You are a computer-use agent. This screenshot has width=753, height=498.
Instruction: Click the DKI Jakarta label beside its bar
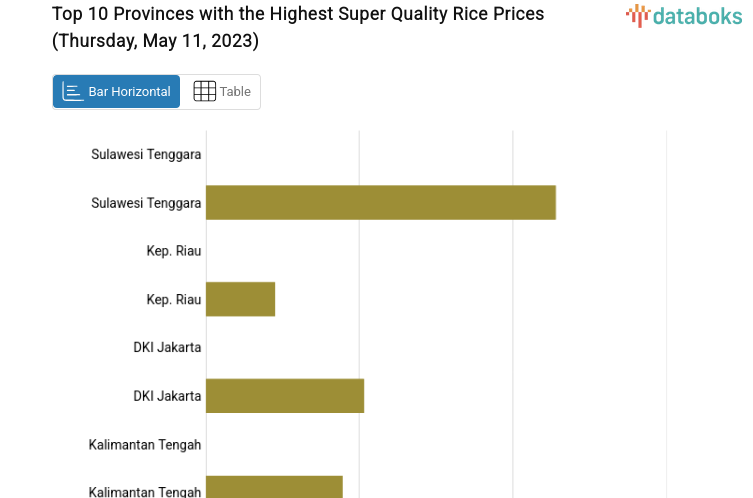pos(167,396)
